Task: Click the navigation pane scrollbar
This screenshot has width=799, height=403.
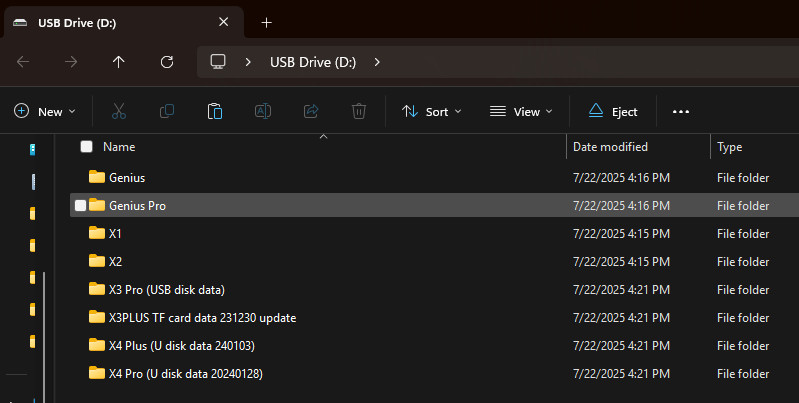Action: click(44, 336)
